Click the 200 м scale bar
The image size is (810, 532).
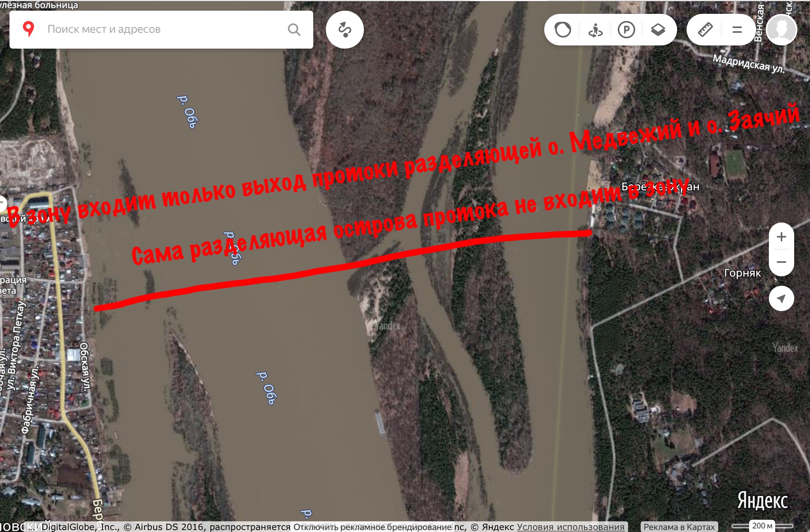[x=762, y=526]
